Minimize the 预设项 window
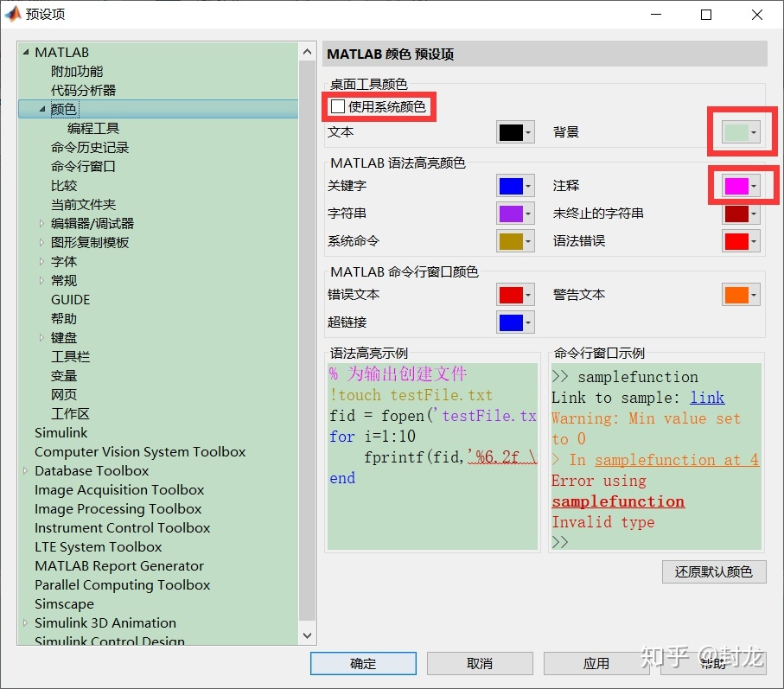The image size is (784, 689). pos(656,15)
